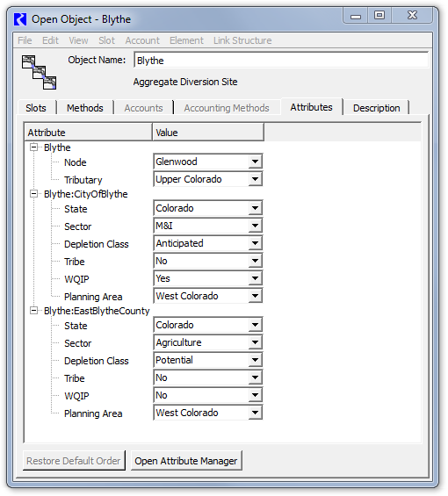Open the CityOfBlythe Sector dropdown showing M&I
Viewport: 448px width, 496px height.
click(x=207, y=226)
